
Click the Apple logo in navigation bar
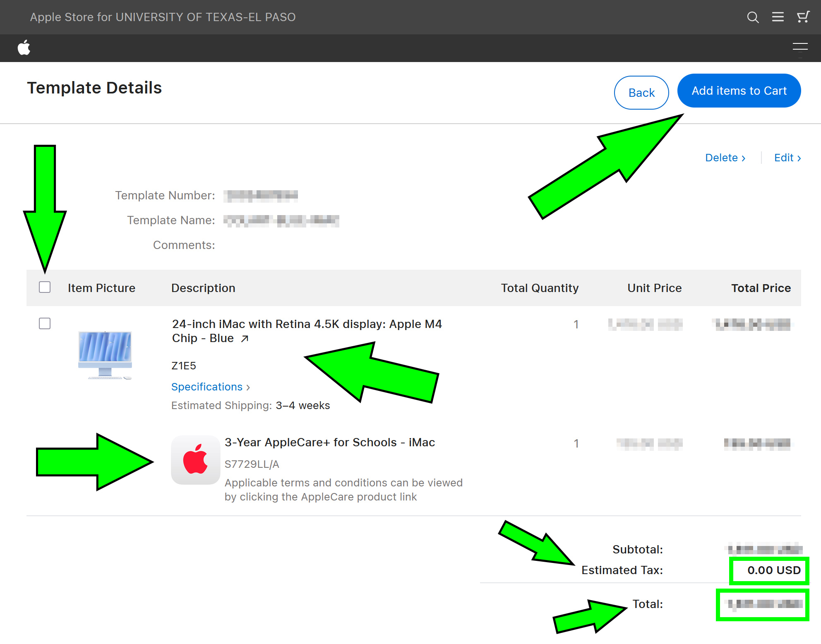tap(24, 48)
